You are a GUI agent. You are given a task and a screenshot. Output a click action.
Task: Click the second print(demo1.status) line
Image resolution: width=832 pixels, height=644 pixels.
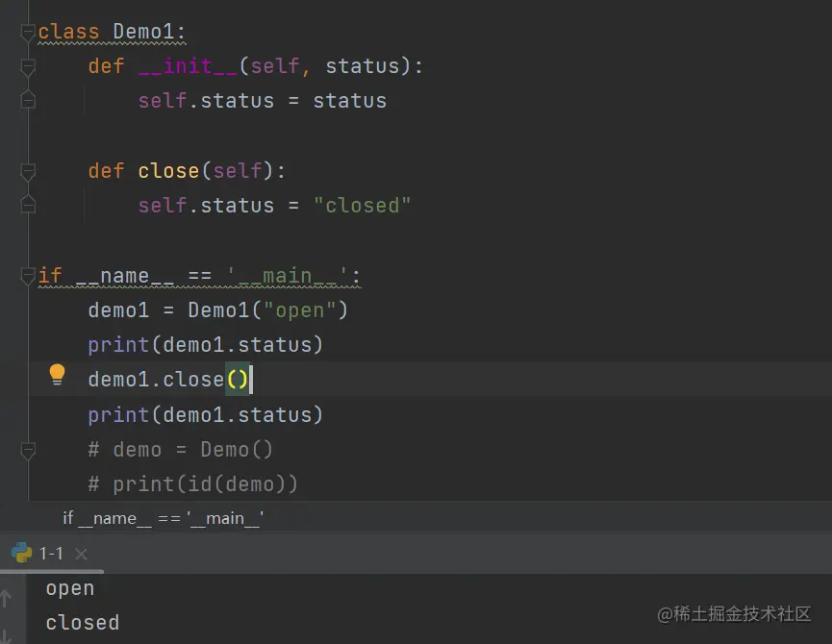[x=205, y=415]
